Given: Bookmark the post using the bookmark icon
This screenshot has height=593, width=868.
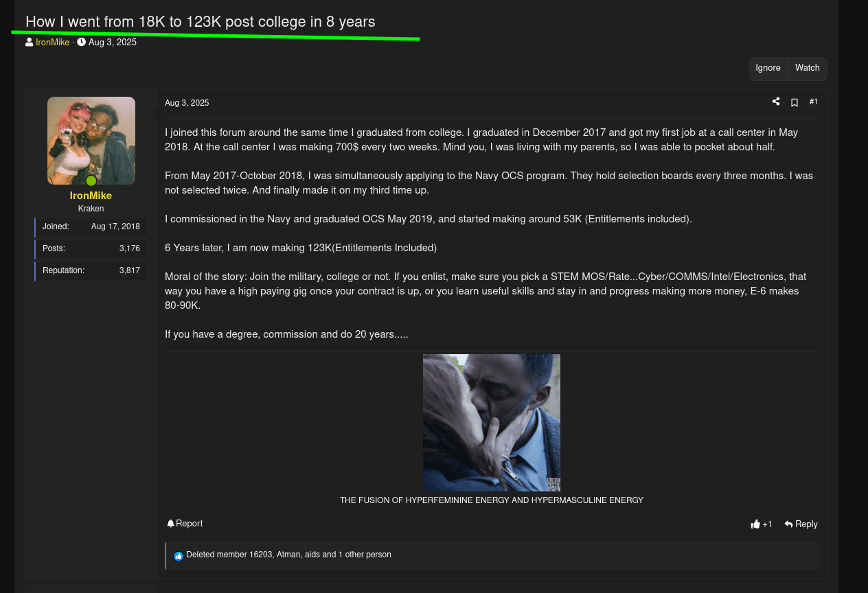Looking at the screenshot, I should tap(795, 102).
